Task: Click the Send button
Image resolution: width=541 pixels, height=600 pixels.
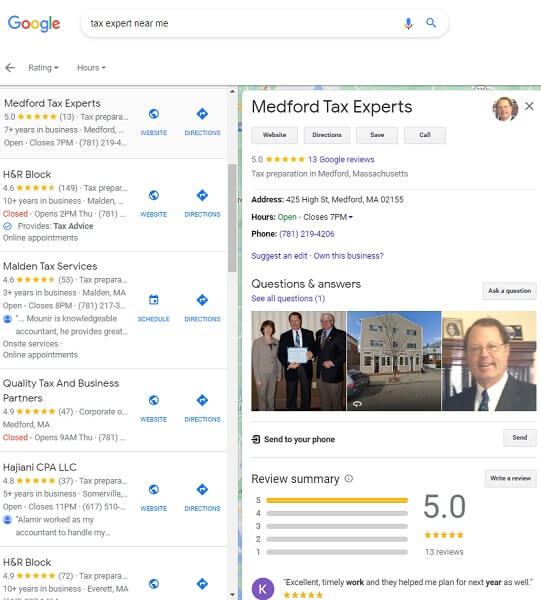Action: pyautogui.click(x=520, y=437)
